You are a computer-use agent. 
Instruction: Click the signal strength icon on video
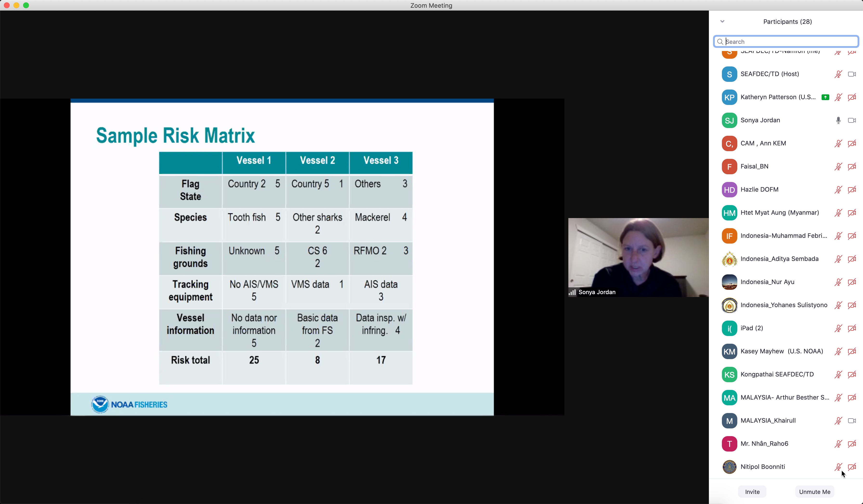(572, 292)
